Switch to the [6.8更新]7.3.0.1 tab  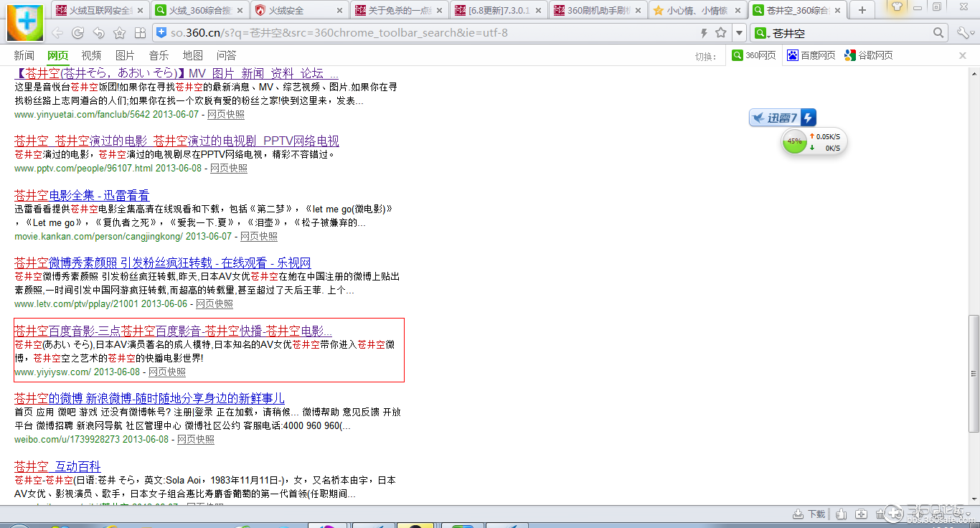500,10
